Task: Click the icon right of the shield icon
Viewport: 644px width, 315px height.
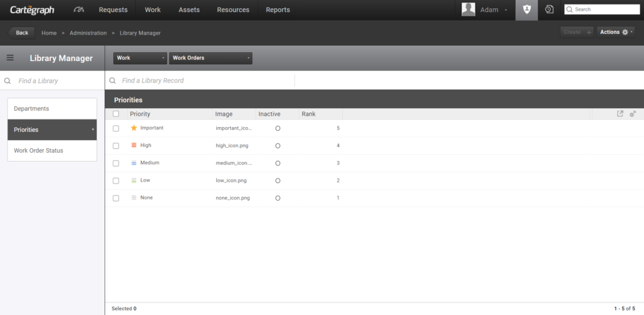Action: [x=549, y=10]
